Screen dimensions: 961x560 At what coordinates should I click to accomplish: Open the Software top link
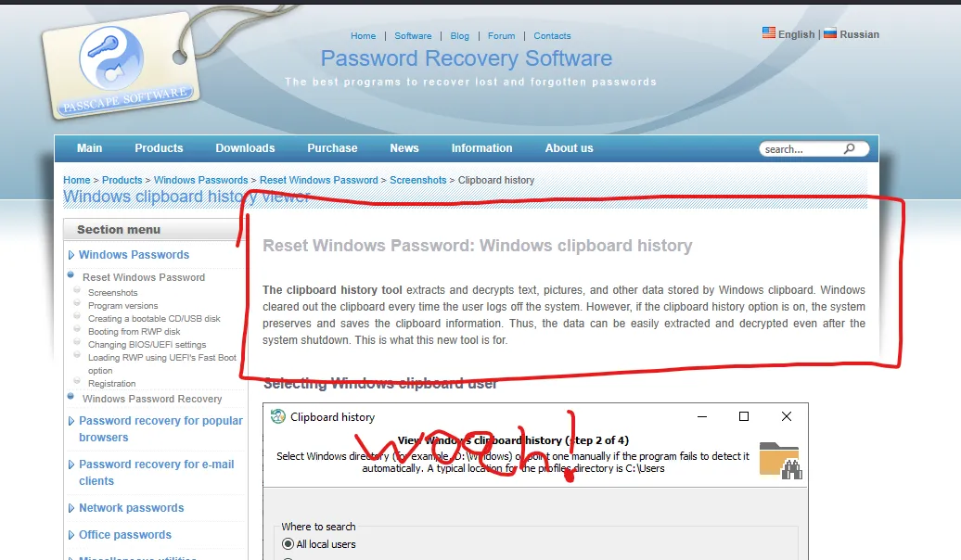pos(413,36)
